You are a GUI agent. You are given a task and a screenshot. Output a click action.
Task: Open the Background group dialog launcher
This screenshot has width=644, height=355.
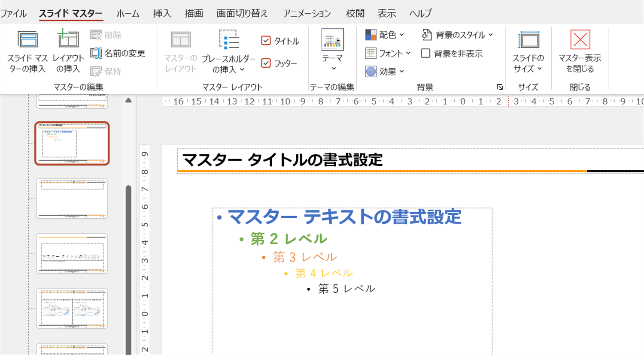click(x=500, y=87)
